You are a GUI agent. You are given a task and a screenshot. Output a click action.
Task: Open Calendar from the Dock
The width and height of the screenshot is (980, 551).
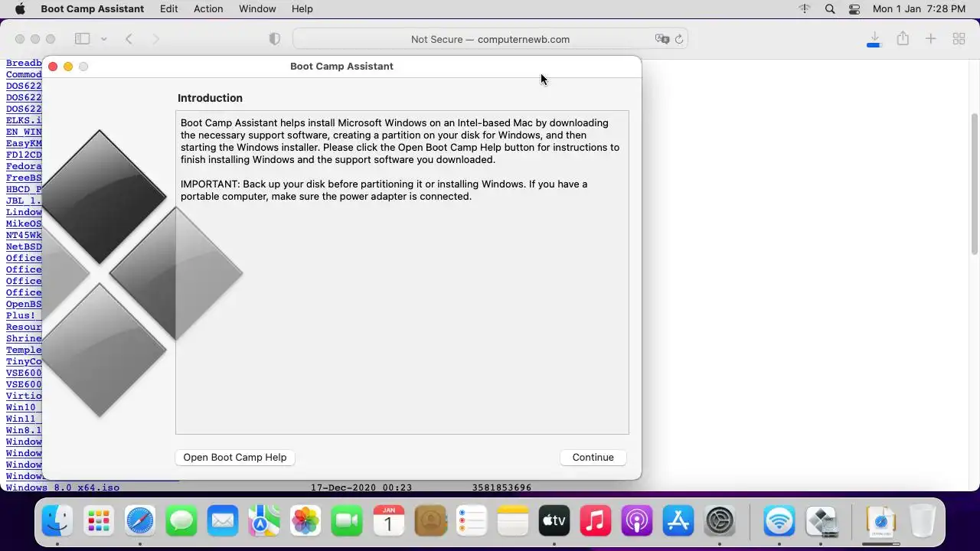[x=388, y=522]
